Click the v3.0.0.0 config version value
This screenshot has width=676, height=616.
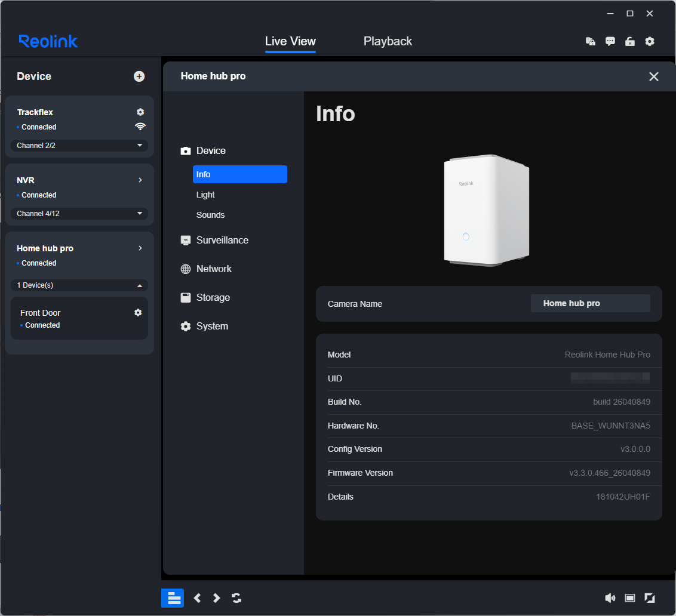point(635,449)
